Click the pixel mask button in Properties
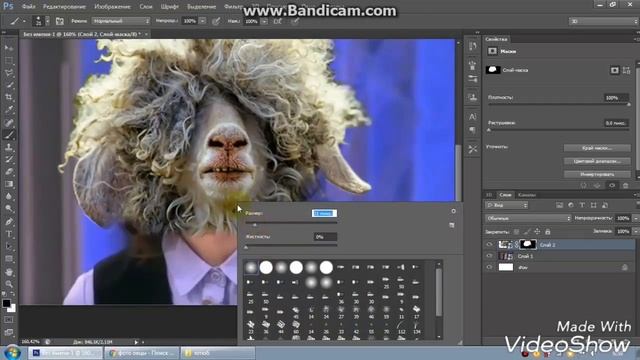This screenshot has height=360, width=640. [x=614, y=70]
